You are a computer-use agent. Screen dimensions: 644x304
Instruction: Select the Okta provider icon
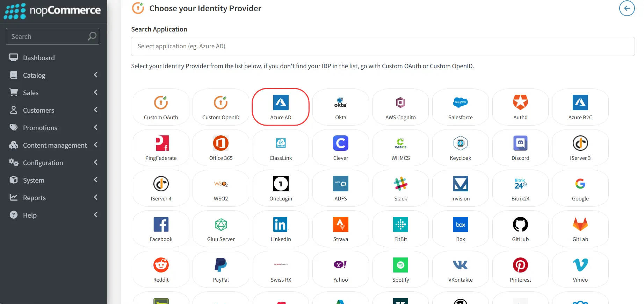pos(341,102)
